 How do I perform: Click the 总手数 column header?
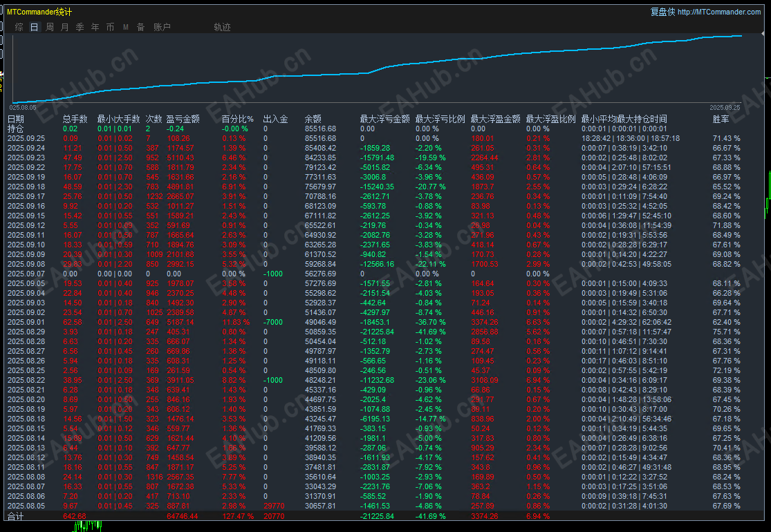coord(75,119)
